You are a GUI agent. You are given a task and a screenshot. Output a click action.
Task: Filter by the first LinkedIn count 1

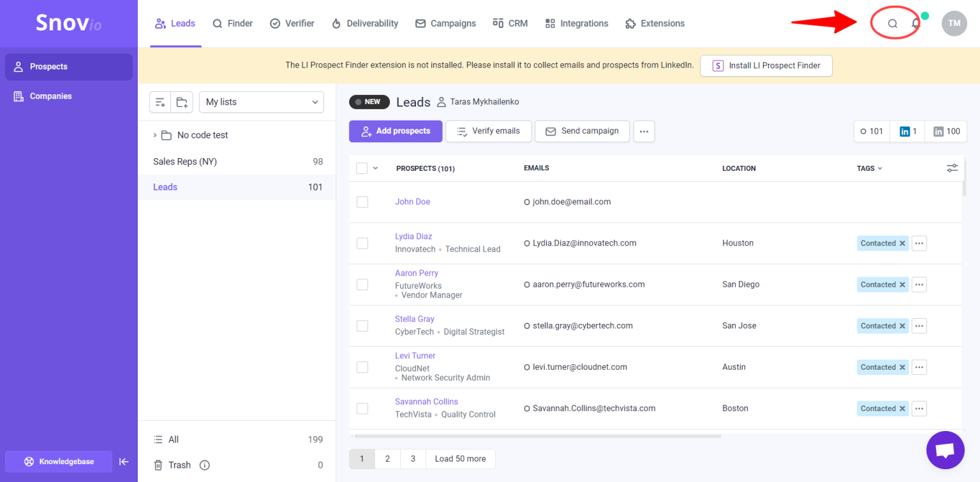[x=907, y=131]
